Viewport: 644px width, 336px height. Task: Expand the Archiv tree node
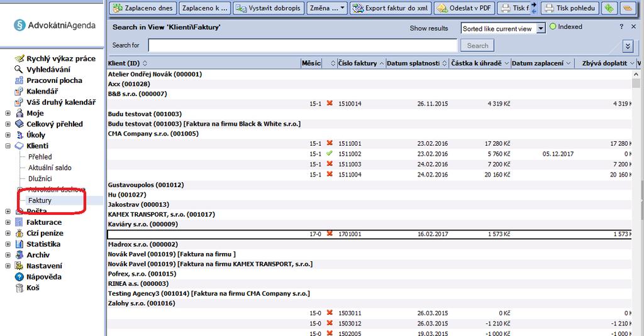click(8, 255)
